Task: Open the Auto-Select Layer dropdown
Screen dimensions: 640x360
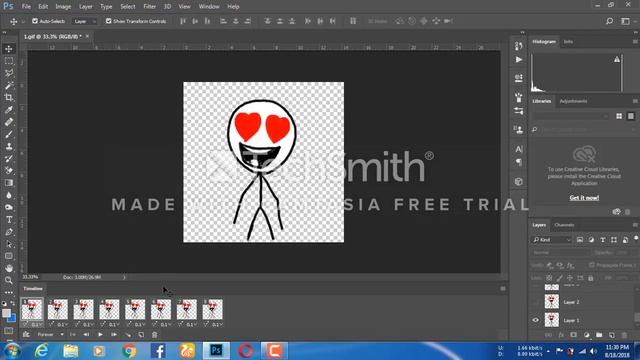Action: (x=85, y=21)
